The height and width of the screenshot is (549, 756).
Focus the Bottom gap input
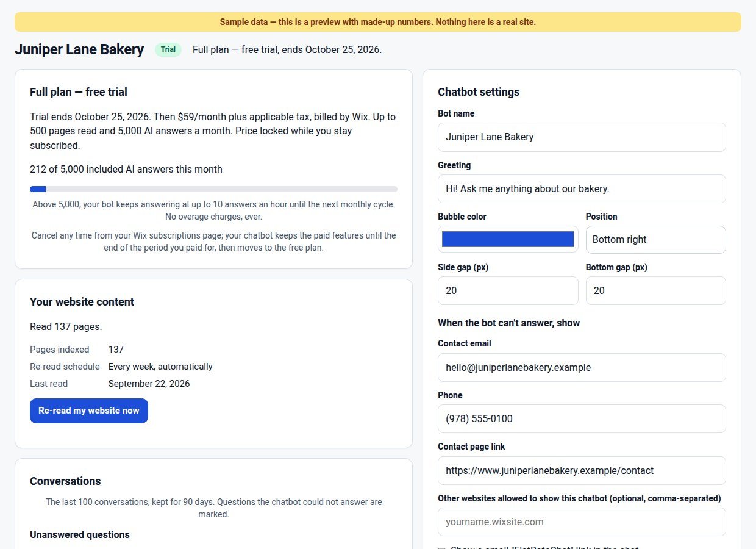pos(655,291)
